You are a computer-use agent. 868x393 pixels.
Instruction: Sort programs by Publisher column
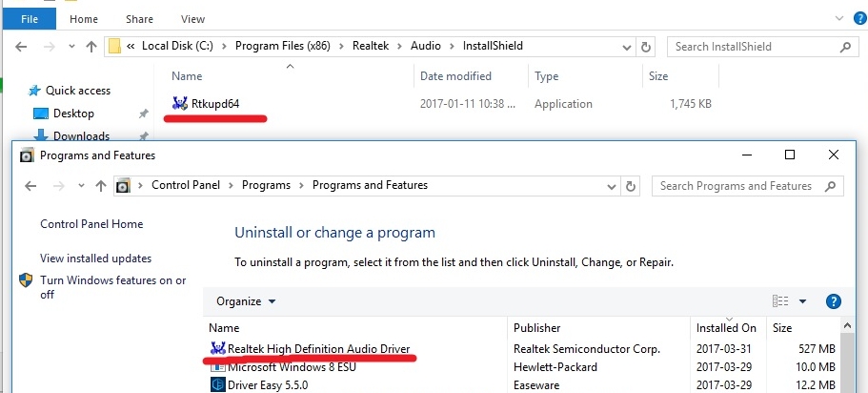(537, 328)
